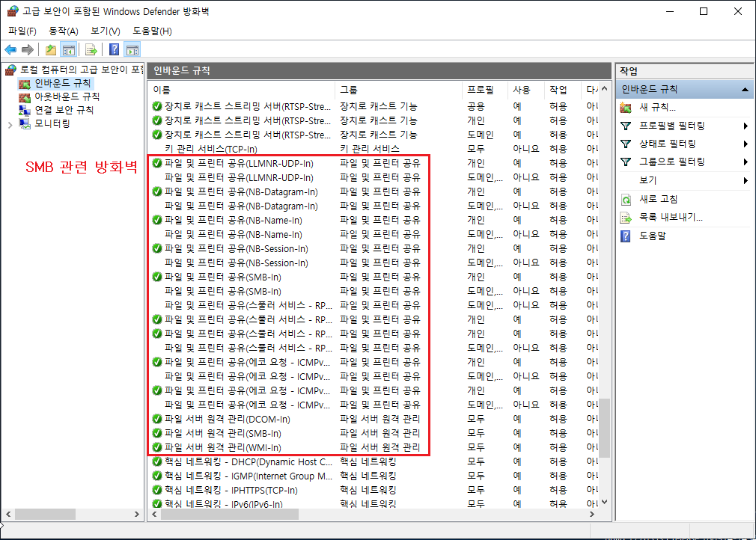The image size is (756, 540).
Task: Sort by the 그룹 column header
Action: (x=399, y=90)
